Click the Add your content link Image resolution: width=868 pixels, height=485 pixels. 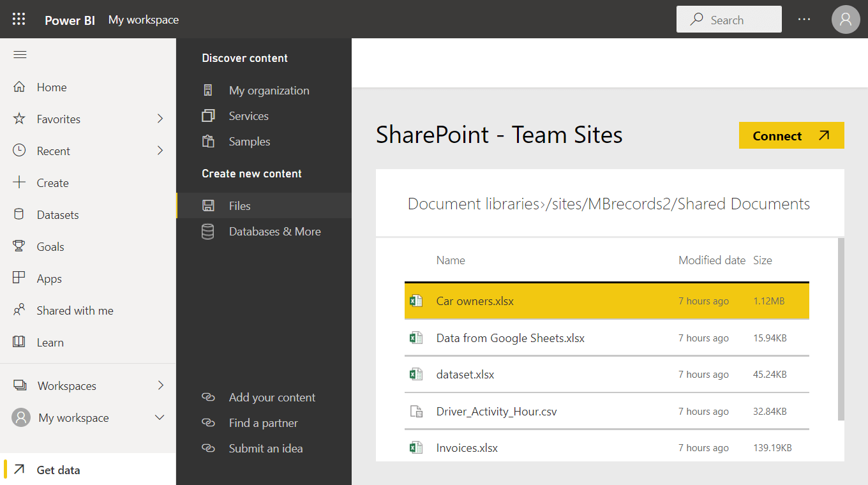(x=272, y=397)
